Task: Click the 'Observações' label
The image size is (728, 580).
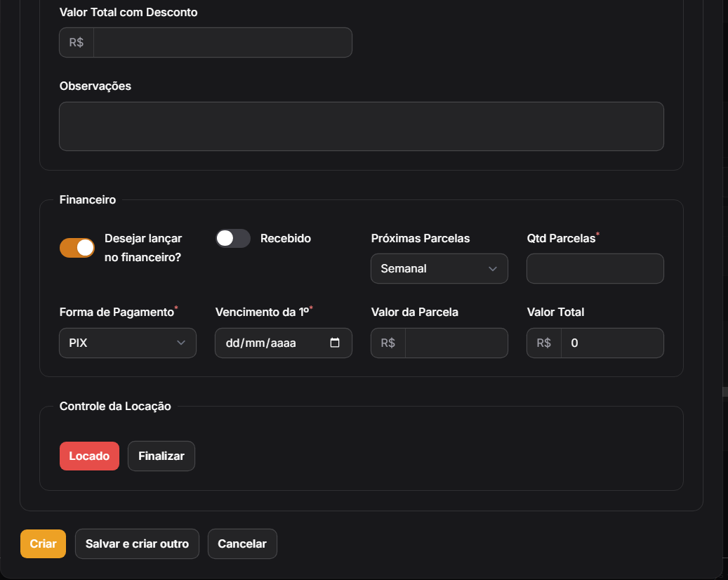Action: tap(95, 86)
